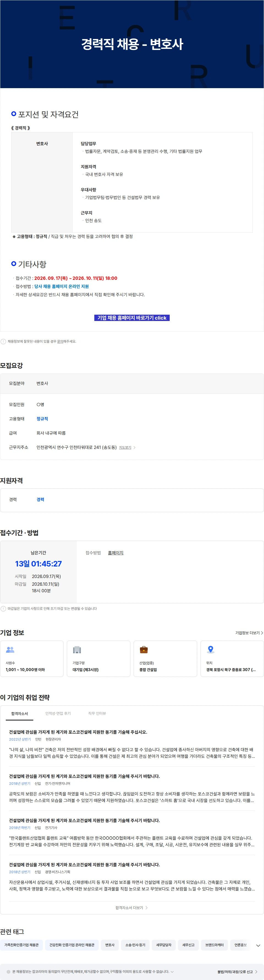Viewport: 264px width, 980px height.
Task: Select the 언론홍보 tag
Action: click(240, 945)
